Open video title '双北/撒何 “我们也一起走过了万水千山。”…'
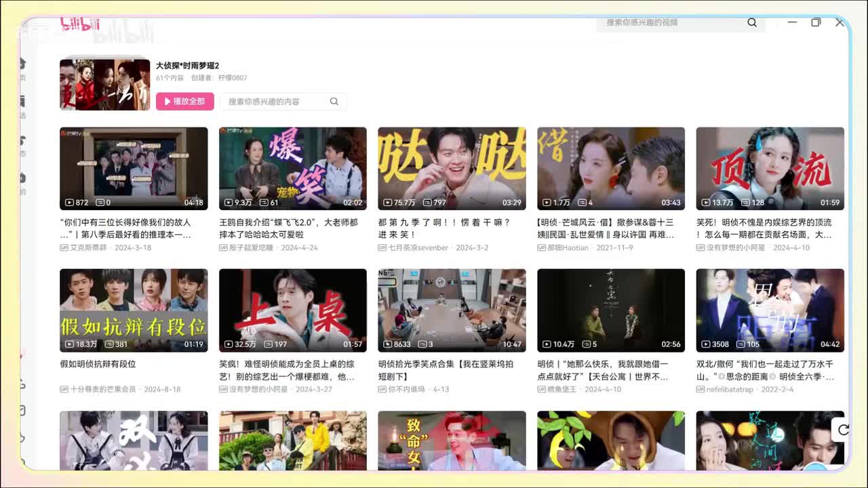The height and width of the screenshot is (488, 868). pyautogui.click(x=766, y=370)
